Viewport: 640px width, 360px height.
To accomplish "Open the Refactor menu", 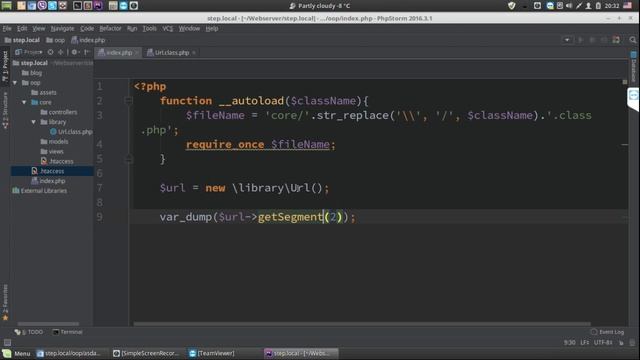I will click(x=110, y=29).
